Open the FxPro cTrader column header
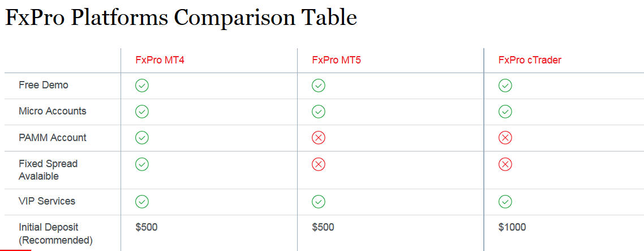644x251 pixels. 530,60
